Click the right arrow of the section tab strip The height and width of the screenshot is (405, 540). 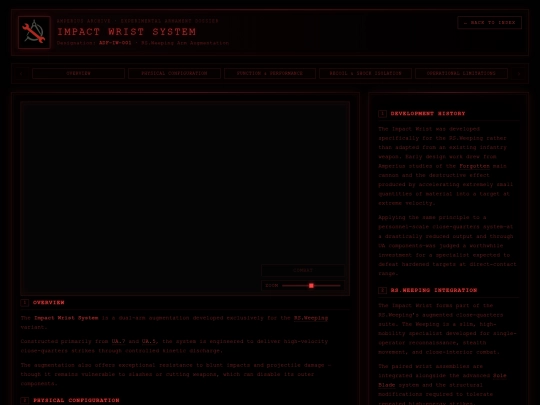click(x=519, y=73)
